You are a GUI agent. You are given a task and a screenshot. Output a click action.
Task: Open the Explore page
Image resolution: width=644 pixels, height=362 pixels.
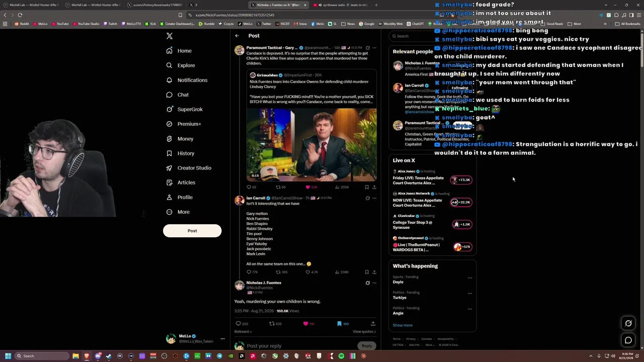coord(181,65)
